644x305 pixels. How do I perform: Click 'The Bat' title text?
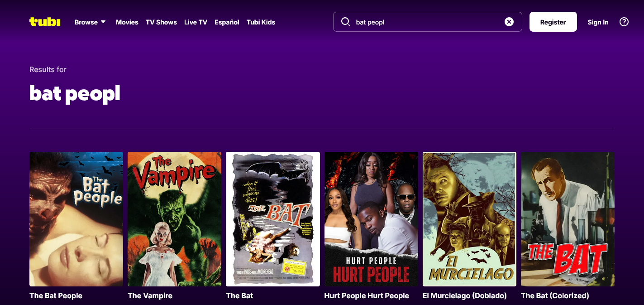[x=239, y=295]
